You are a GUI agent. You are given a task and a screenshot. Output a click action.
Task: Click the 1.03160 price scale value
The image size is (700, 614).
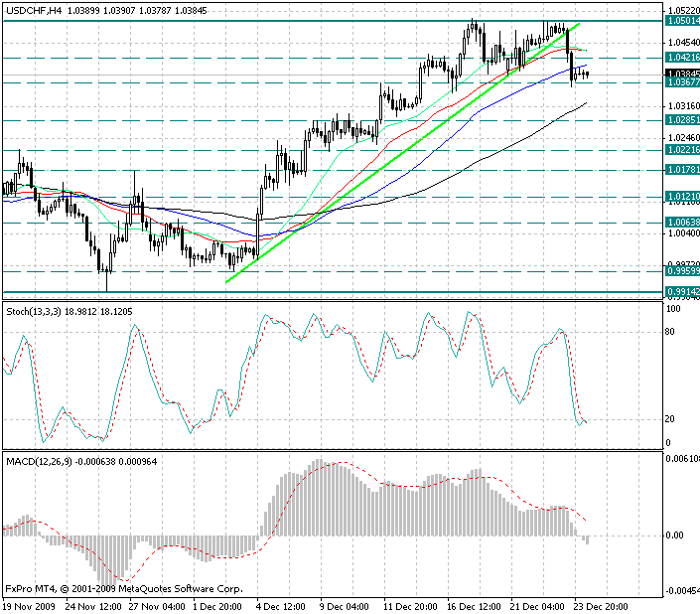click(x=683, y=106)
